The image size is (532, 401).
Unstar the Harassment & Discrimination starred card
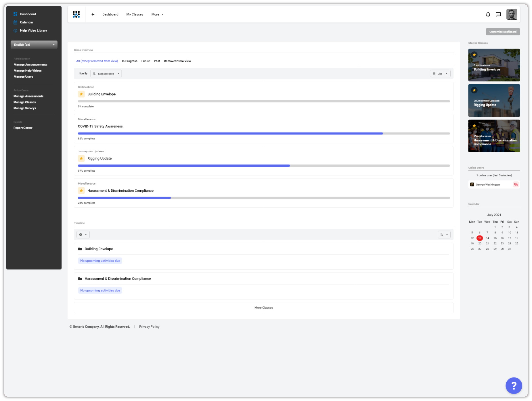point(474,126)
